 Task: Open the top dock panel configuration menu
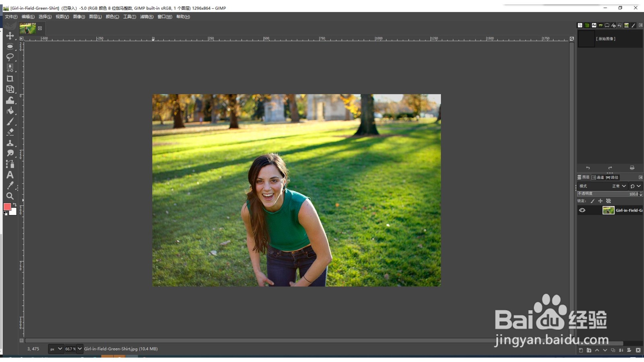[640, 25]
